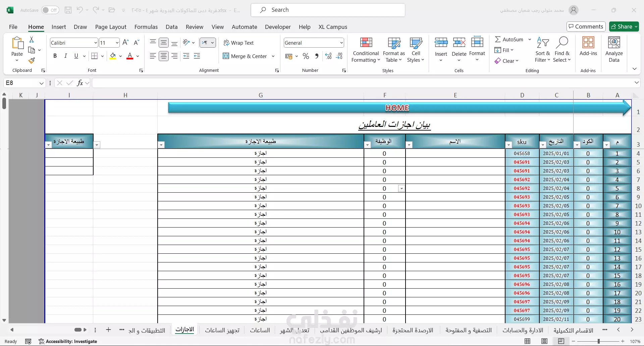The image size is (644, 346).
Task: Toggle Wrap Text
Action: pos(238,43)
